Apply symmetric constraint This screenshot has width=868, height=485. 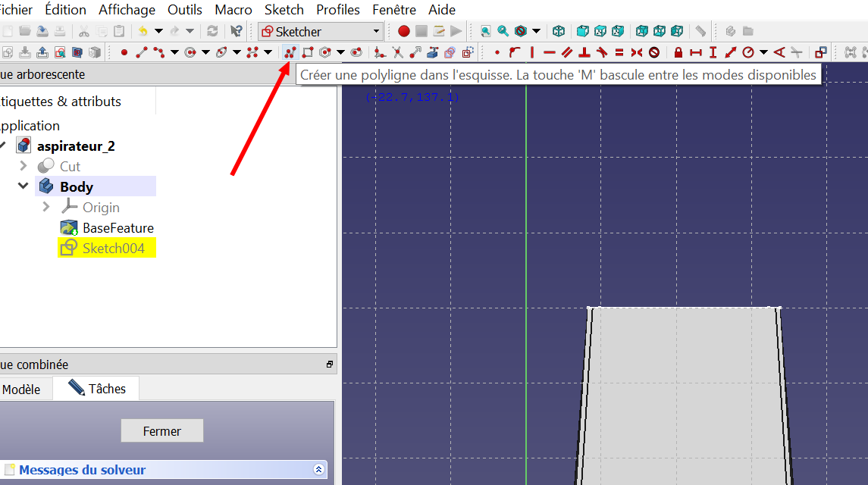tap(637, 52)
